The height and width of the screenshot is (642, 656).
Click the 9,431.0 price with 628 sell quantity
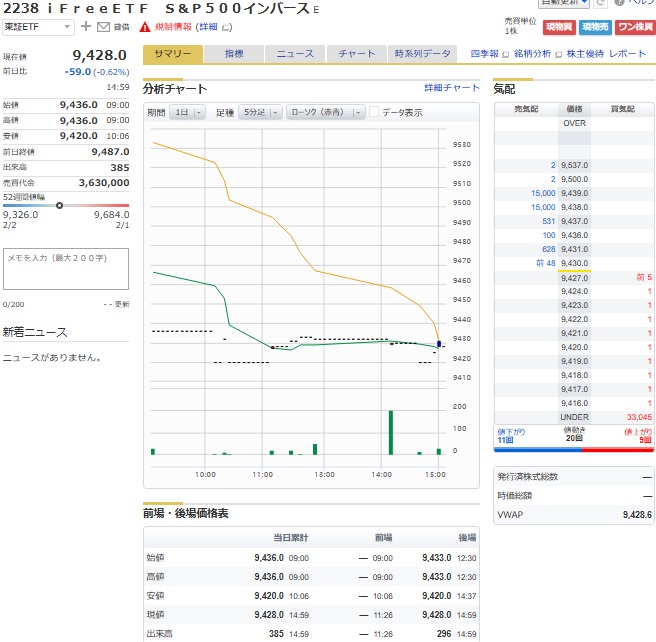[x=574, y=249]
